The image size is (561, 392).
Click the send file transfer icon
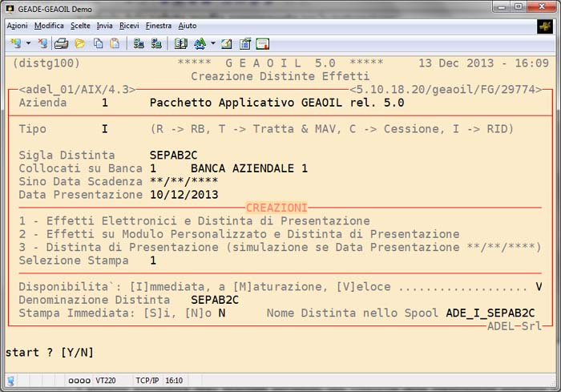[x=138, y=43]
